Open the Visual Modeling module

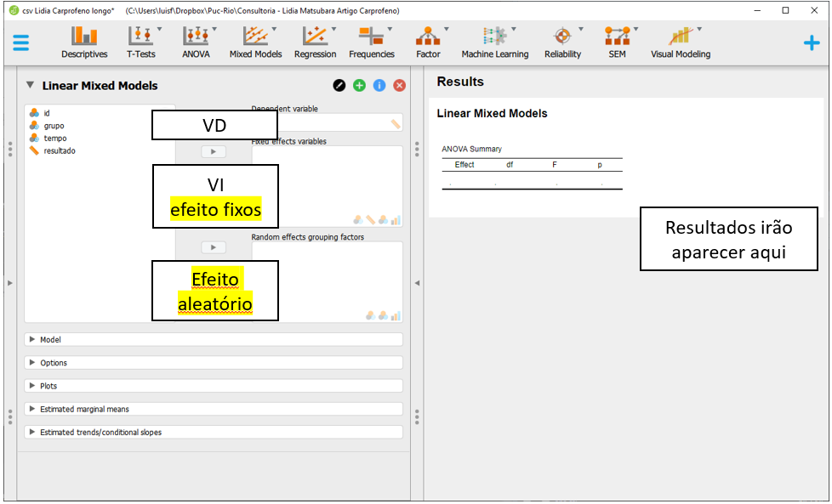click(x=680, y=42)
